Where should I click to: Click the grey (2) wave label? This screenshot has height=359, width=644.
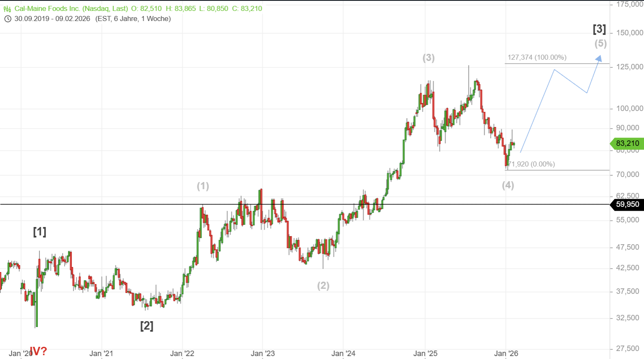coord(323,286)
